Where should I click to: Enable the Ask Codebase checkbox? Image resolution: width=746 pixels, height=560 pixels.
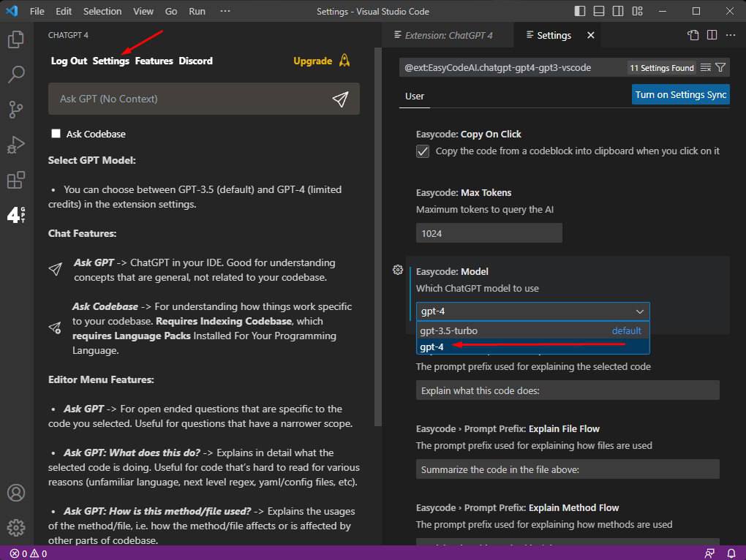[56, 134]
